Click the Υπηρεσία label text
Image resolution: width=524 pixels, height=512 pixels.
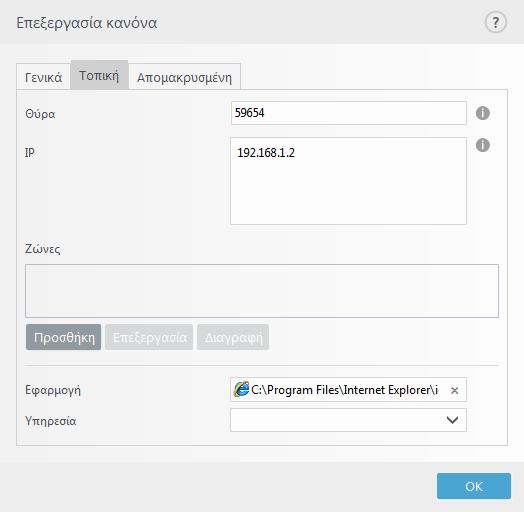51,421
